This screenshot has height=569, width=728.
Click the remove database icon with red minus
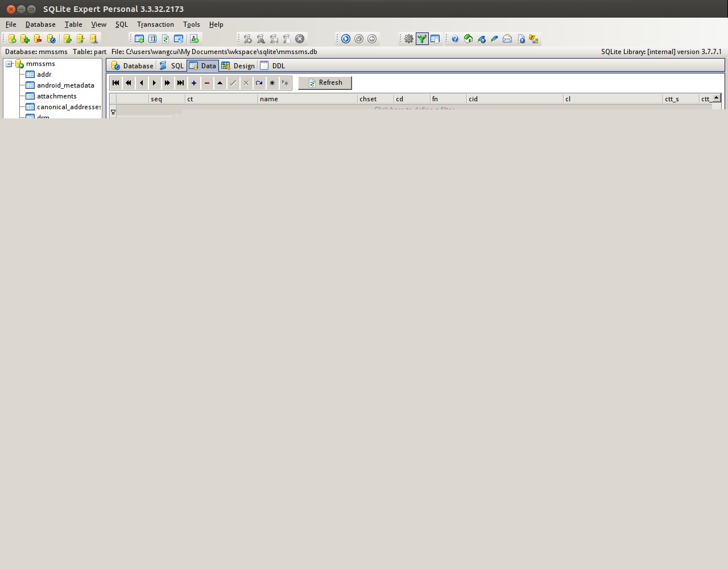pos(38,39)
